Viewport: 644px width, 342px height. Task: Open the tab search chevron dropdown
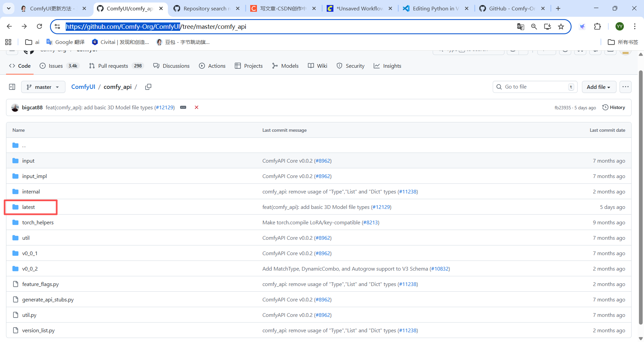tap(9, 8)
